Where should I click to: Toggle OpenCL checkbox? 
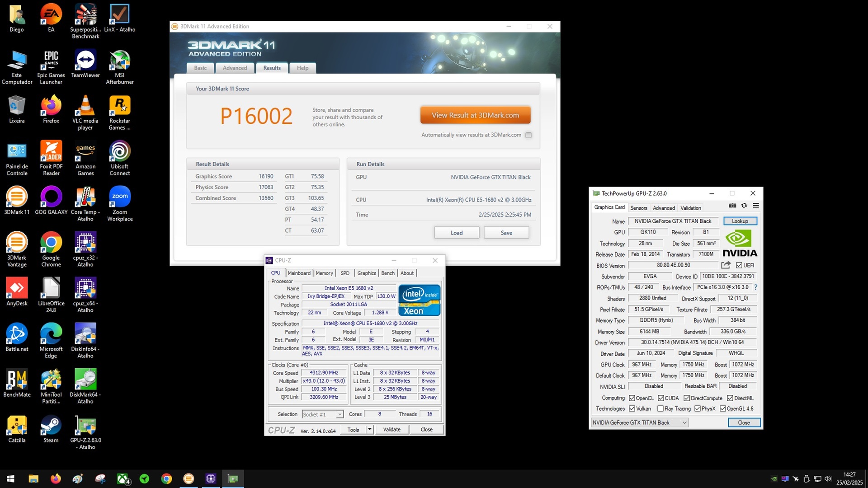(632, 398)
